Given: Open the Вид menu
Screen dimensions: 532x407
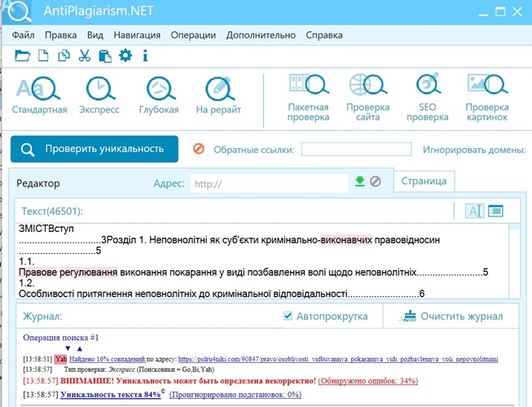Looking at the screenshot, I should 95,35.
